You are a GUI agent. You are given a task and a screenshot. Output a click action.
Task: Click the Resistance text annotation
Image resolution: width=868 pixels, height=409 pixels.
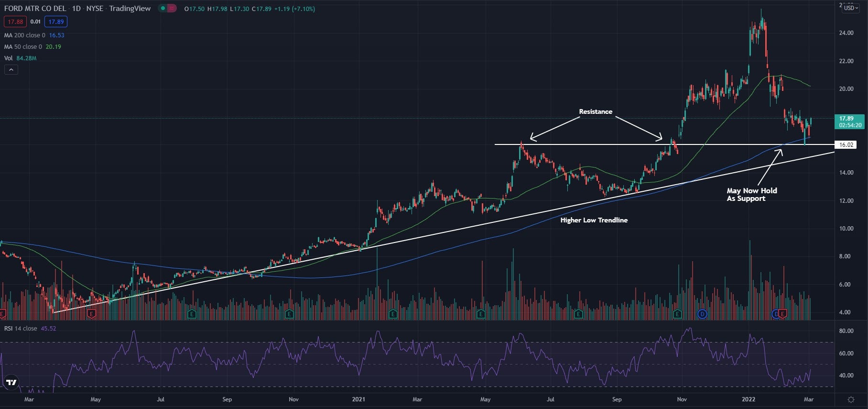[596, 111]
